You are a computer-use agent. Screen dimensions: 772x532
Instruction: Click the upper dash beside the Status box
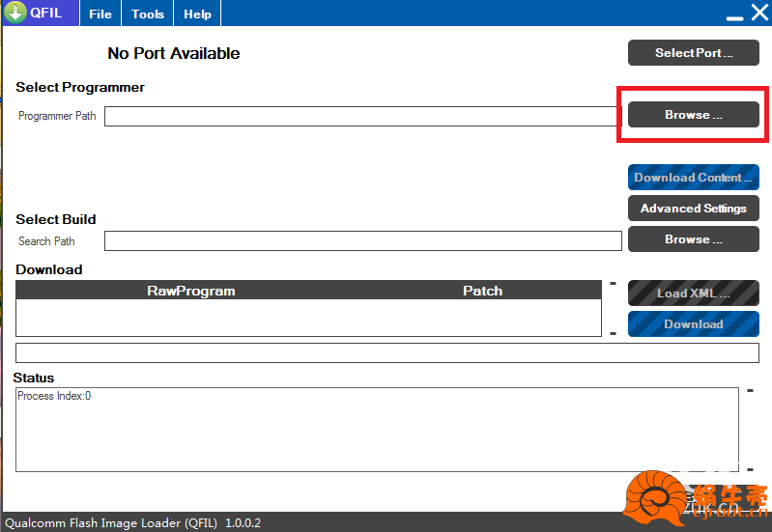(750, 391)
